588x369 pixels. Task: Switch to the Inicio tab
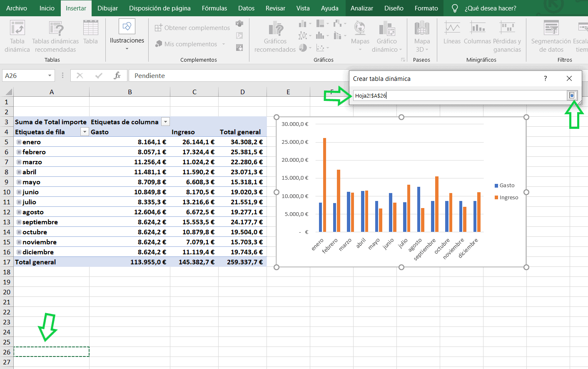point(47,8)
